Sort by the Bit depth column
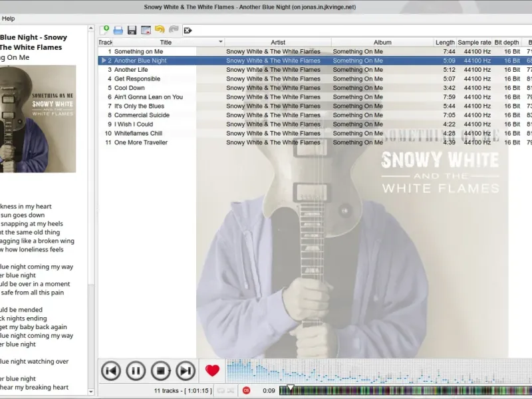The width and height of the screenshot is (532, 399). (507, 43)
